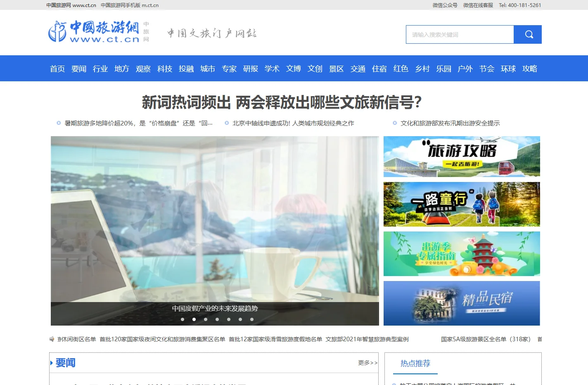Image resolution: width=588 pixels, height=385 pixels.
Task: Select 学术 in the navigation bar
Action: click(272, 69)
